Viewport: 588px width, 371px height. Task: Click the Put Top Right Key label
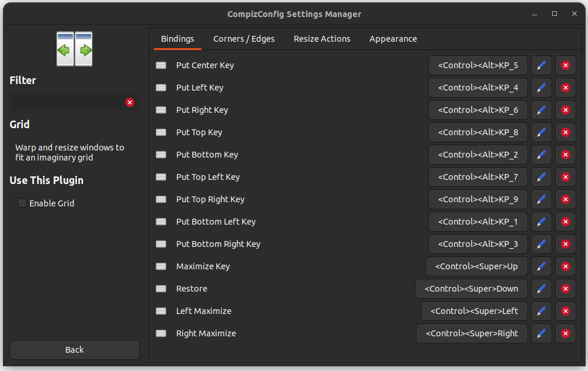coord(210,199)
